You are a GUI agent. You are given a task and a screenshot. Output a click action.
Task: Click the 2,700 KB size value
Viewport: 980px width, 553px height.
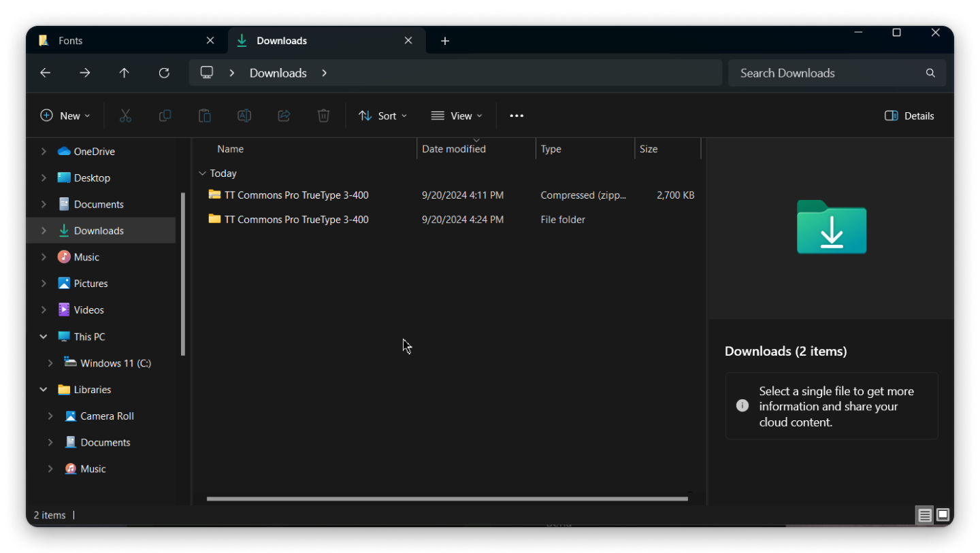(676, 195)
